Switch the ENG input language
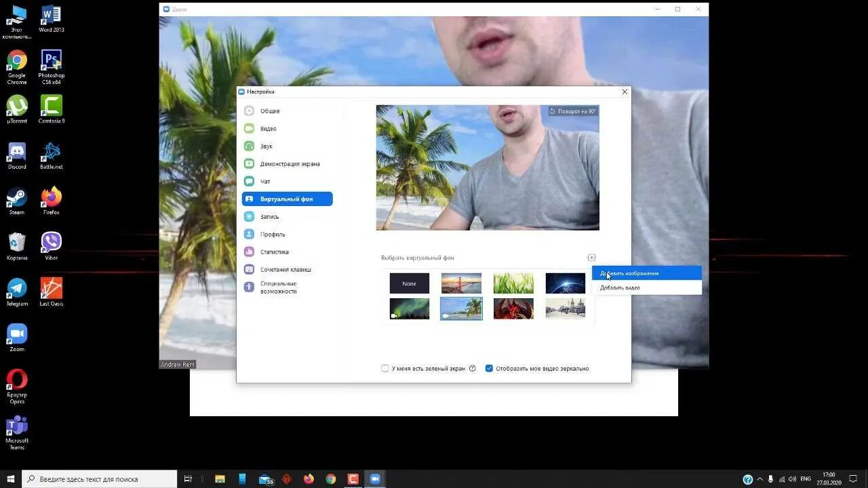Image resolution: width=868 pixels, height=488 pixels. [806, 479]
